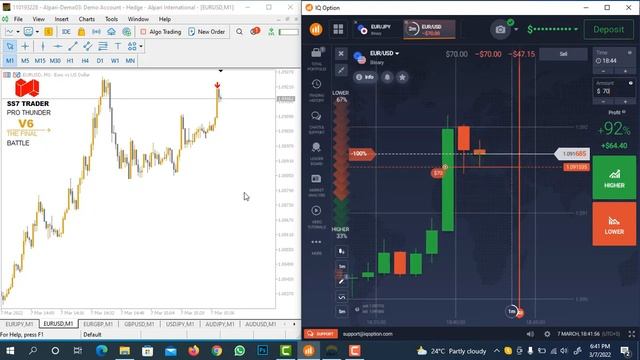The image size is (640, 360).
Task: Open the Help menu in MetaTrader
Action: pos(164,19)
